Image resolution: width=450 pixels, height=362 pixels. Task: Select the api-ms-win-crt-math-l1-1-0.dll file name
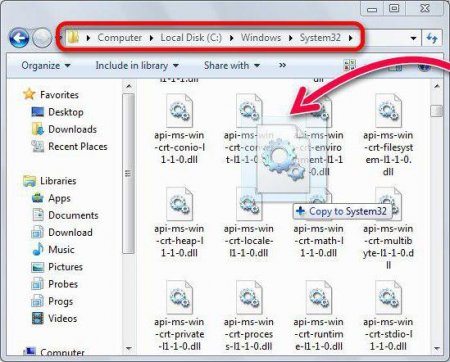(x=319, y=241)
